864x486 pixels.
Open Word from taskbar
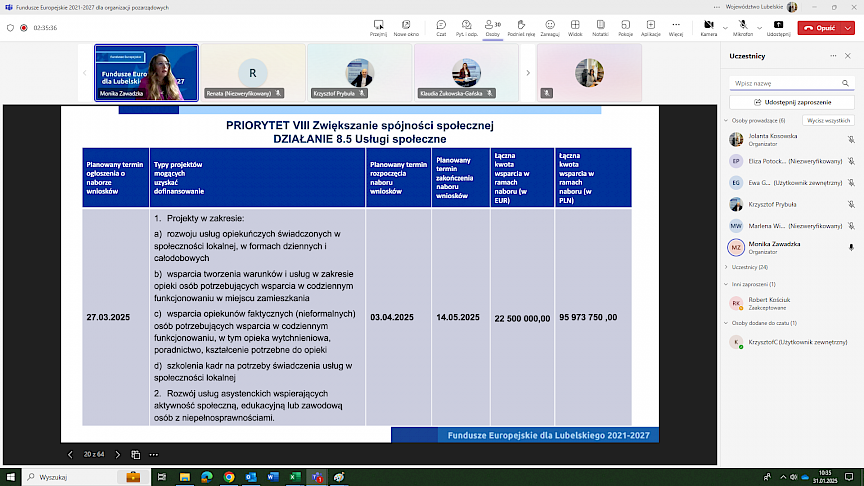point(273,477)
